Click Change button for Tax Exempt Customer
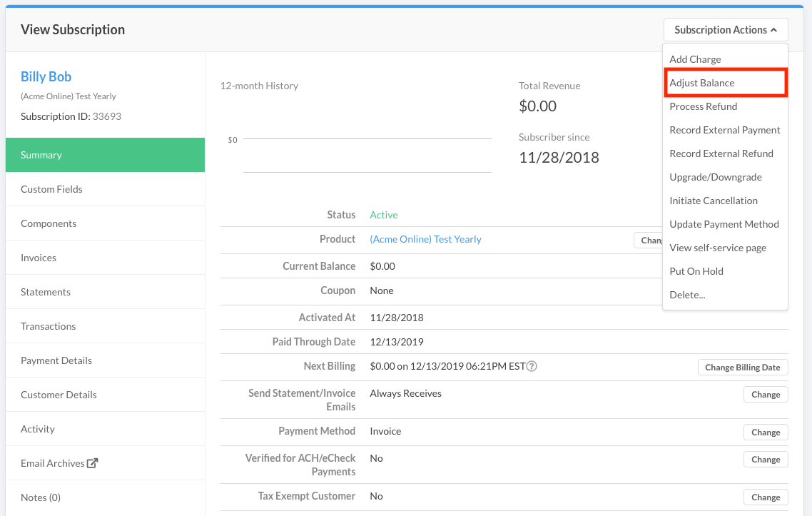The height and width of the screenshot is (516, 812). 765,497
